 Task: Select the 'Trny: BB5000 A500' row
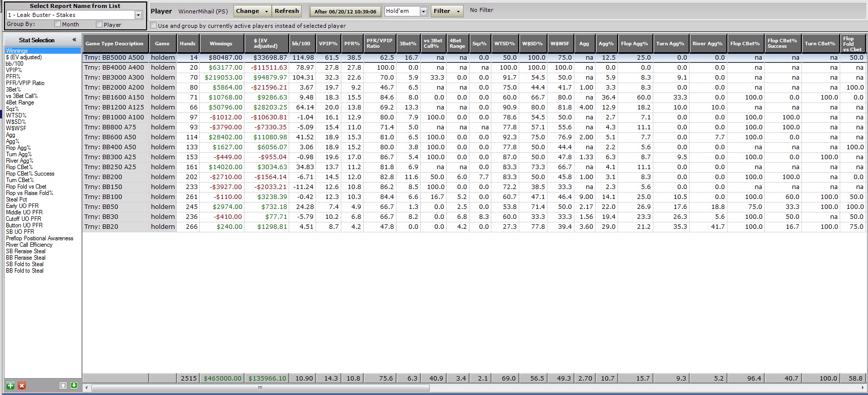(474, 58)
